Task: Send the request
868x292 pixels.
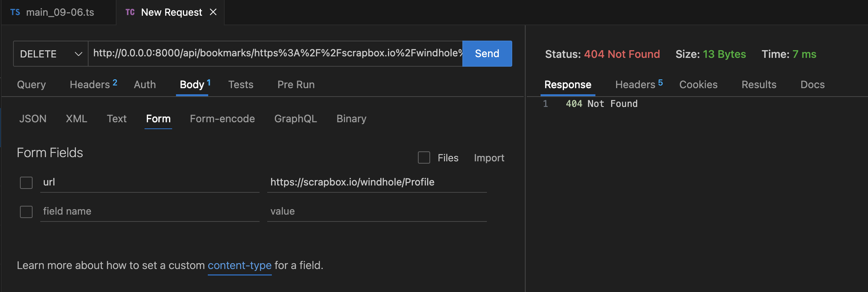Action: [487, 54]
